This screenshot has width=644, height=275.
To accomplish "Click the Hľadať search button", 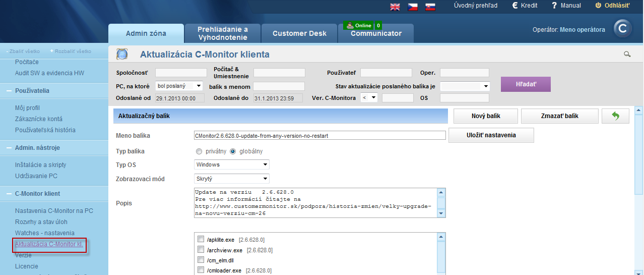I will (x=526, y=84).
